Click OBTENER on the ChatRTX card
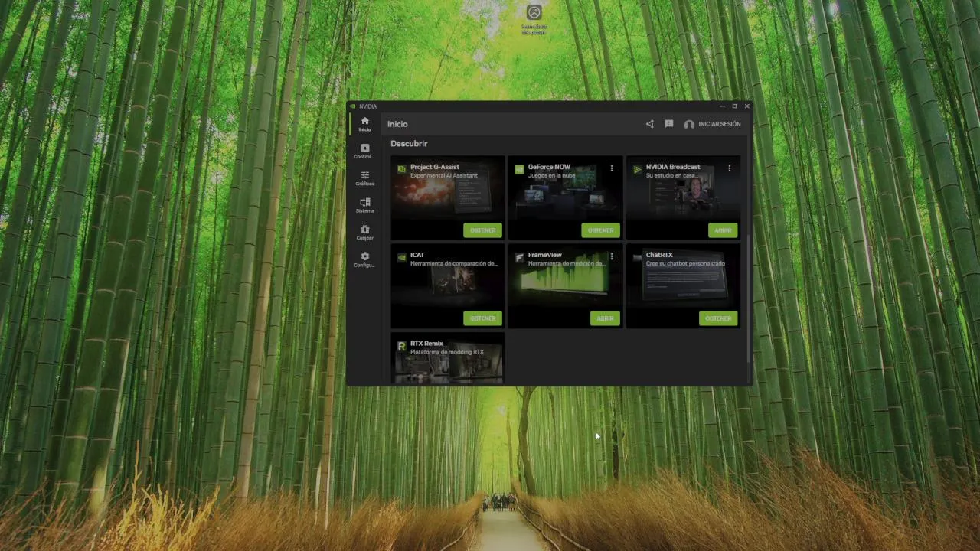The height and width of the screenshot is (551, 980). click(718, 318)
